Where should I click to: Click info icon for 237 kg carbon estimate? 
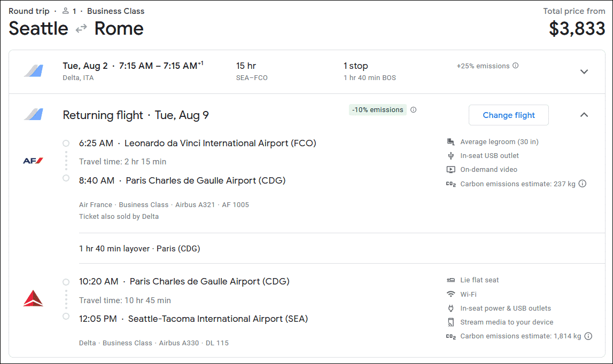pyautogui.click(x=583, y=184)
